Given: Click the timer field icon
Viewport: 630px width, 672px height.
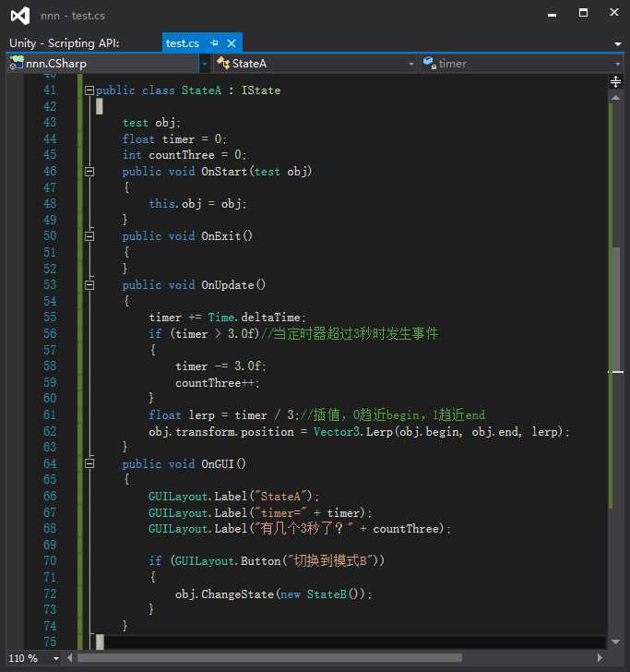Looking at the screenshot, I should (x=430, y=63).
